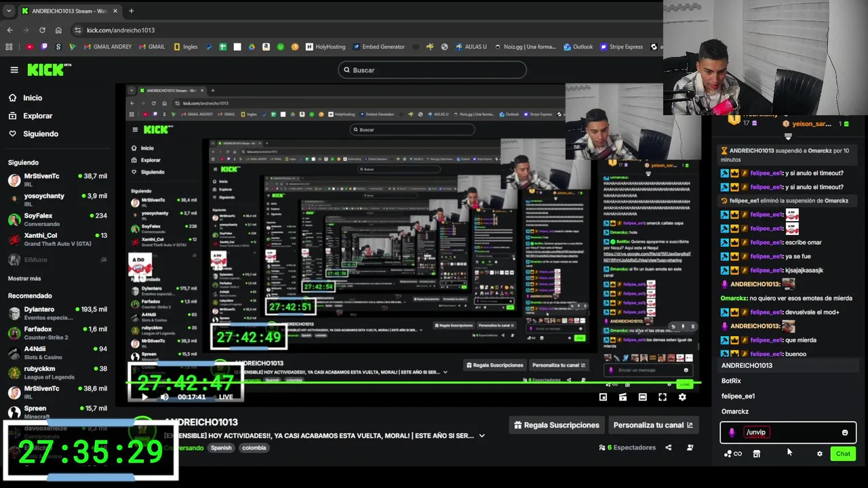Click the chat input containing /unvip
The image size is (868, 488).
coord(787,432)
